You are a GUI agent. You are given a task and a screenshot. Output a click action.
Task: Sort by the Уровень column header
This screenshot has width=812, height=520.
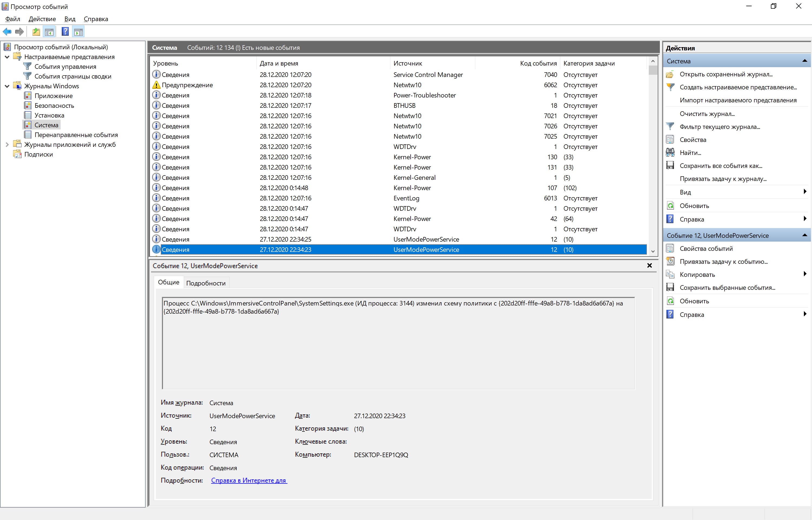[203, 63]
